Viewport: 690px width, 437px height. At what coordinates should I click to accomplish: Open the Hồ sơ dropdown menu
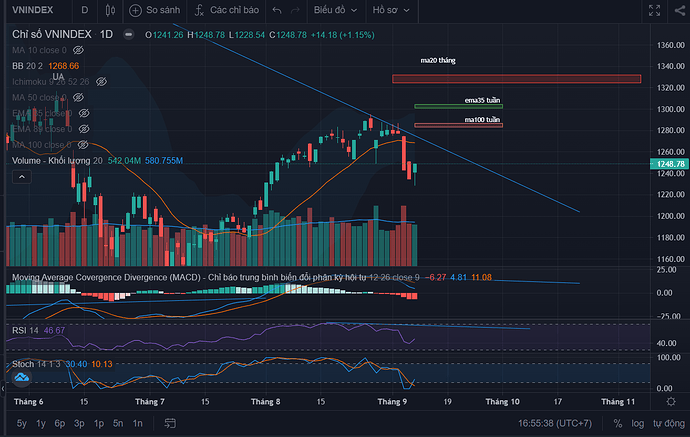tap(391, 10)
